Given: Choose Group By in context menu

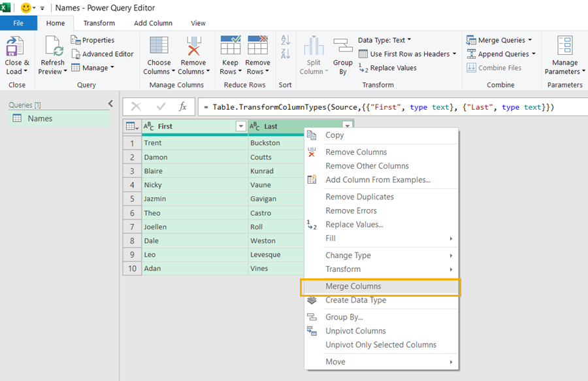Looking at the screenshot, I should coord(381,317).
